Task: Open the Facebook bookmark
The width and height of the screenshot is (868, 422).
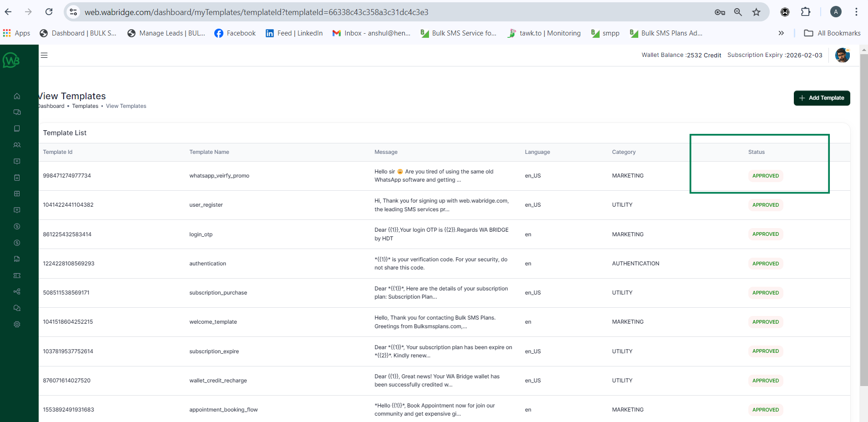Action: click(235, 33)
